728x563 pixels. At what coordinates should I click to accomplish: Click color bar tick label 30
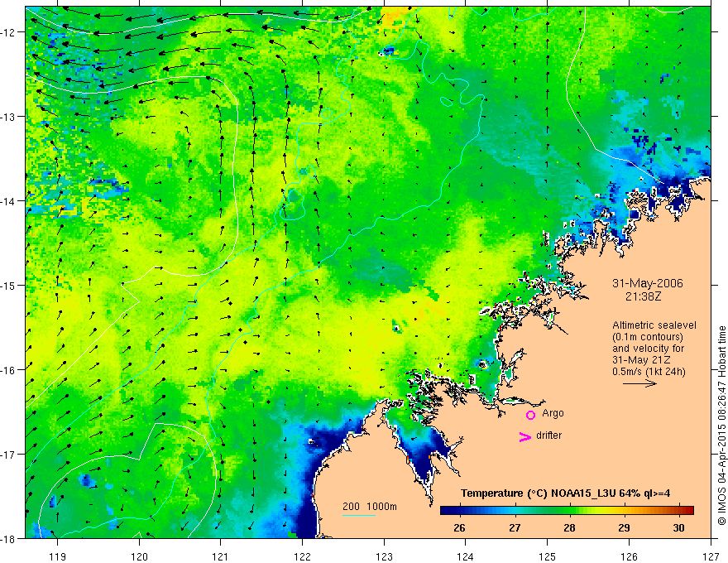679,527
